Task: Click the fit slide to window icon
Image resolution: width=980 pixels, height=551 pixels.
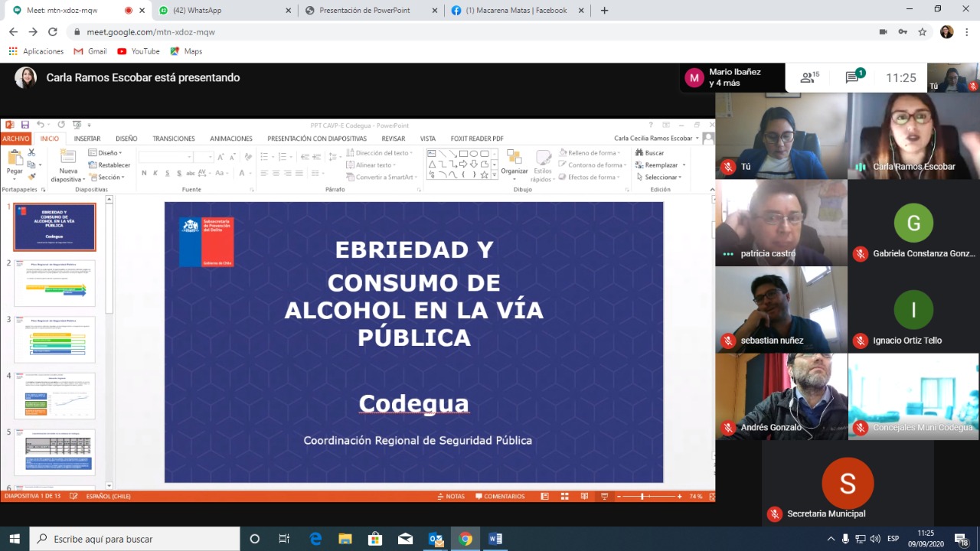Action: pyautogui.click(x=711, y=497)
